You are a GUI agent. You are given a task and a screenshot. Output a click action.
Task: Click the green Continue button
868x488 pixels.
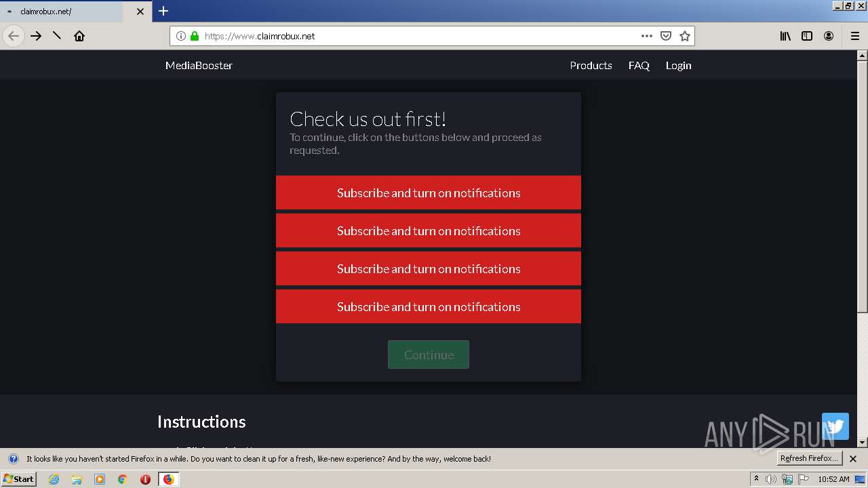(429, 354)
